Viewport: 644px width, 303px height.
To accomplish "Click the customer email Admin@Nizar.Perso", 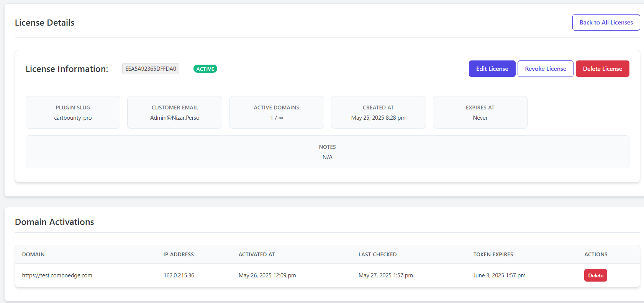I will pyautogui.click(x=175, y=118).
